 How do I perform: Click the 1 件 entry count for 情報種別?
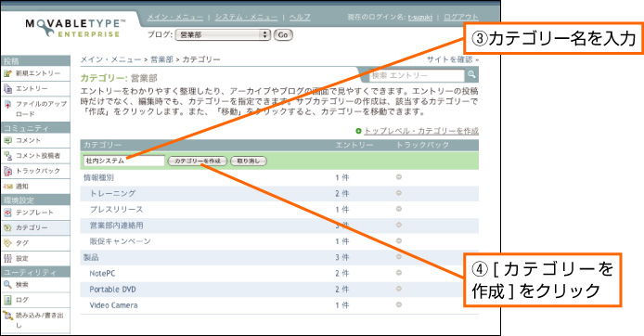[x=342, y=177]
